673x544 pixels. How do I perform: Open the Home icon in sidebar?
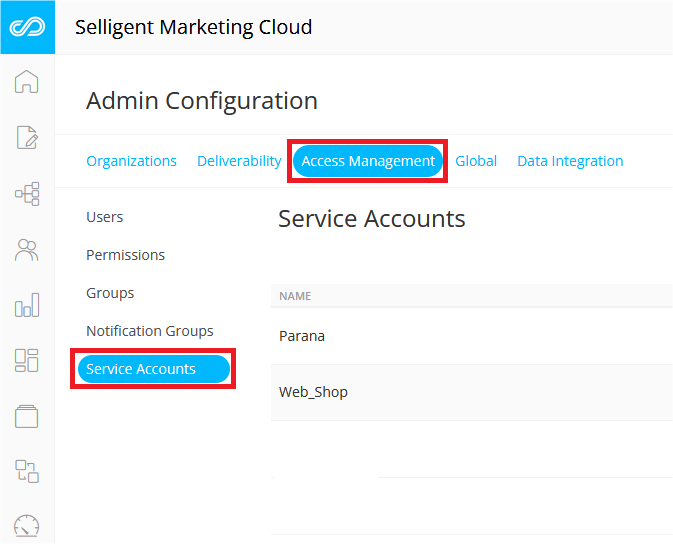click(x=27, y=82)
